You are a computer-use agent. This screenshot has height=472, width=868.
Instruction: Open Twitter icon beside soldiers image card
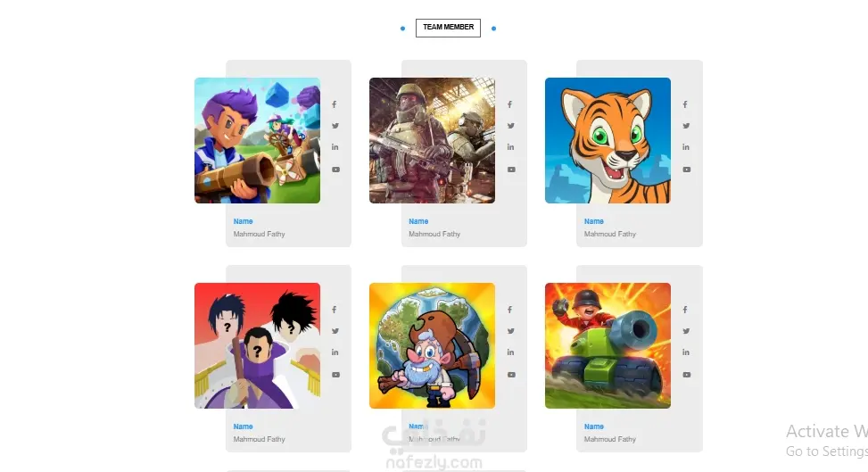click(511, 126)
